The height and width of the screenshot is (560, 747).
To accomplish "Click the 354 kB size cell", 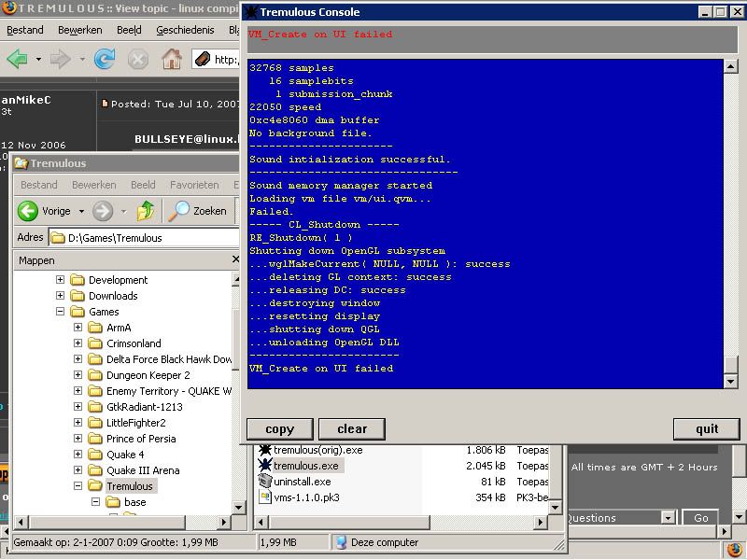I will 490,497.
